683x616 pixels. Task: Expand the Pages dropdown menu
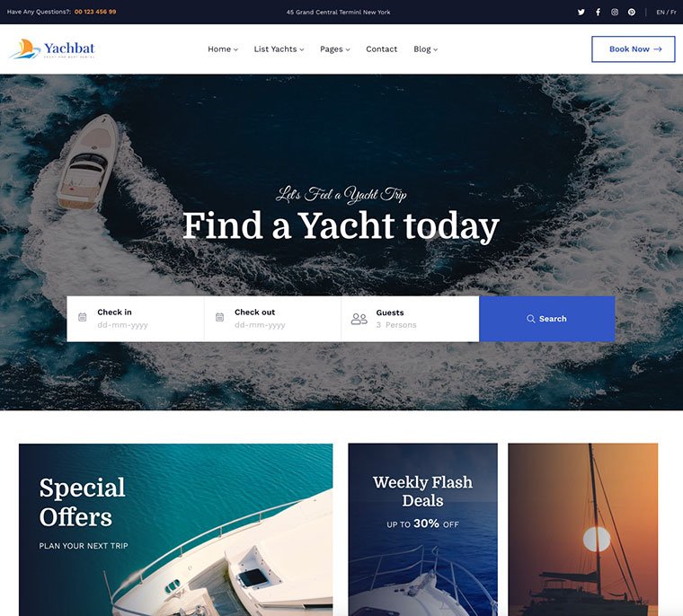(x=335, y=49)
